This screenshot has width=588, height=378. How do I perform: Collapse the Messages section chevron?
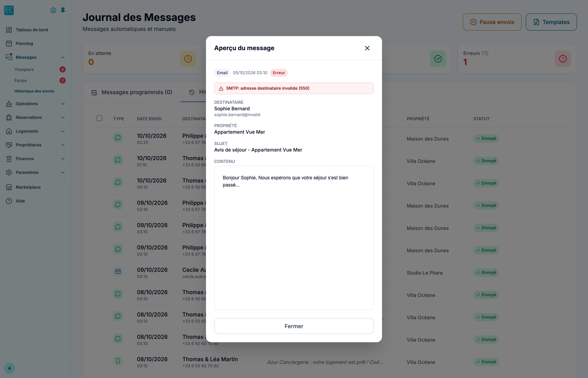coord(63,57)
